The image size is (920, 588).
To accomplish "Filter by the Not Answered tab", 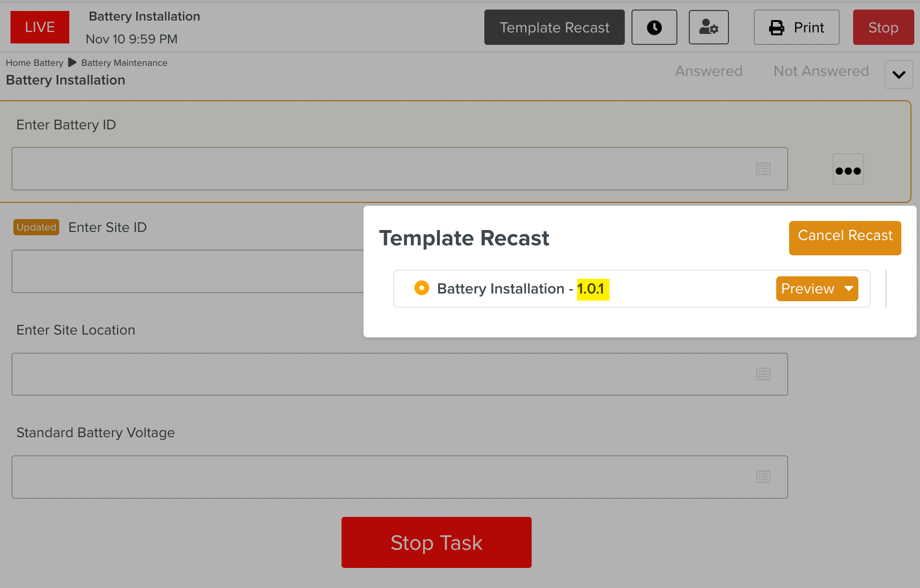I will click(x=821, y=71).
